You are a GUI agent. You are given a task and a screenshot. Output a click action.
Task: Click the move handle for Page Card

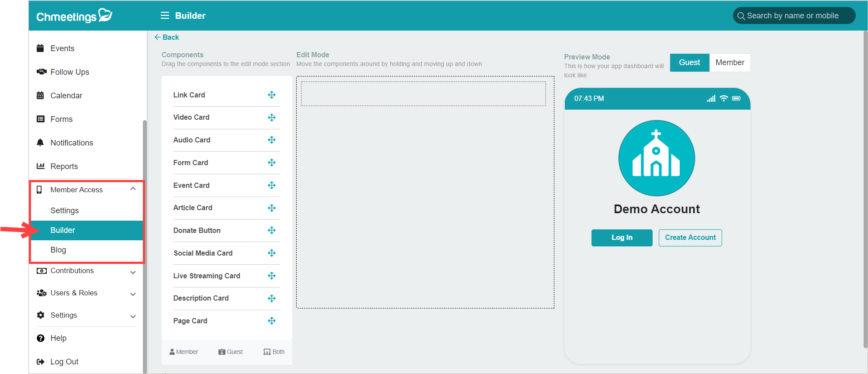272,321
